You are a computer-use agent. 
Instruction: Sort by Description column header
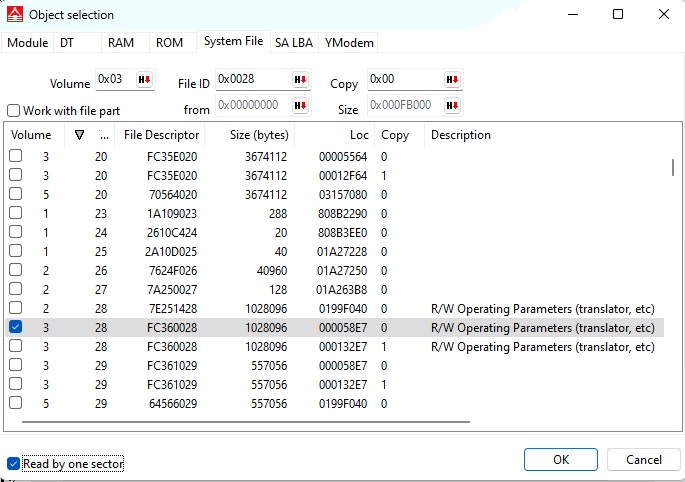(x=460, y=135)
